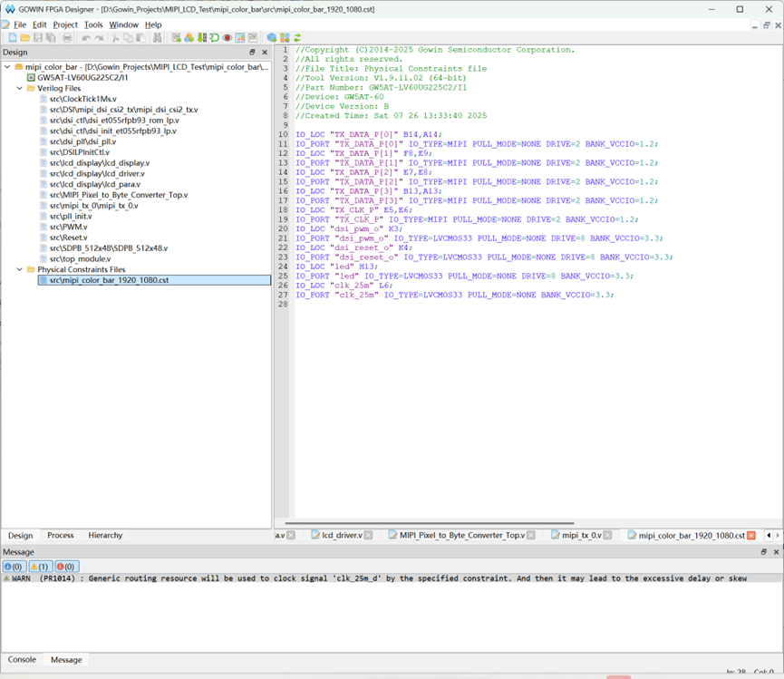Open Find with the binoculars icon
784x679 pixels.
point(157,38)
